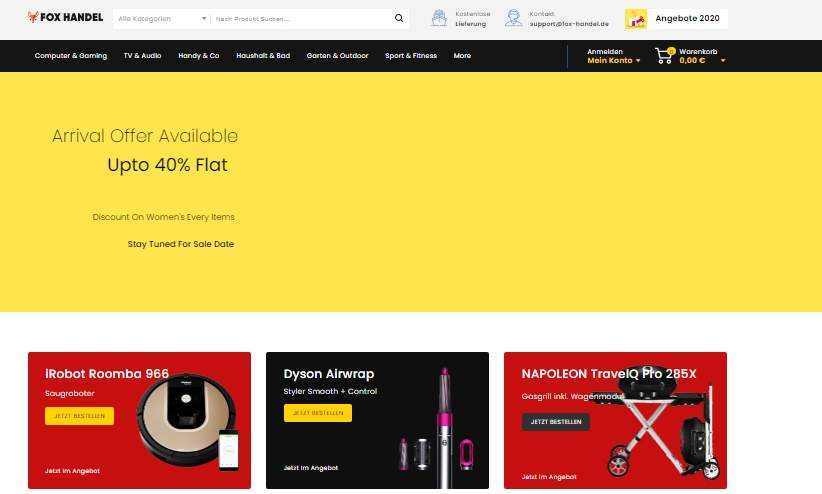Click the NAPOLEON TravelQ Pro 285X title
The height and width of the screenshot is (494, 822).
609,374
